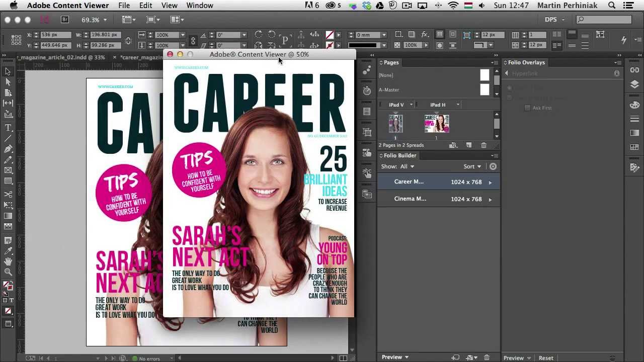Open the Gradient panel icon in the dock
This screenshot has height=362, width=644.
pos(634,133)
